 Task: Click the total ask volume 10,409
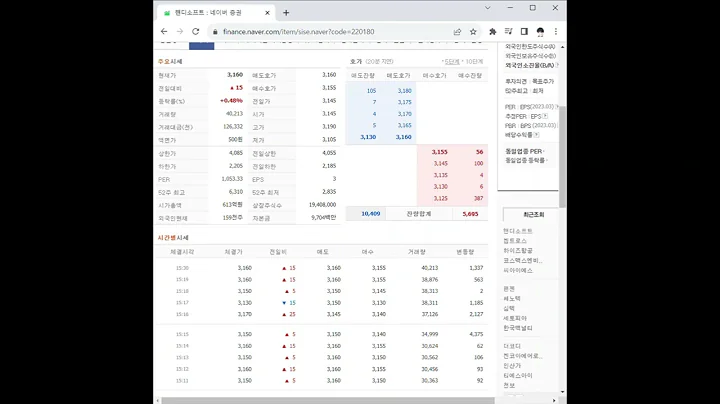pos(371,213)
